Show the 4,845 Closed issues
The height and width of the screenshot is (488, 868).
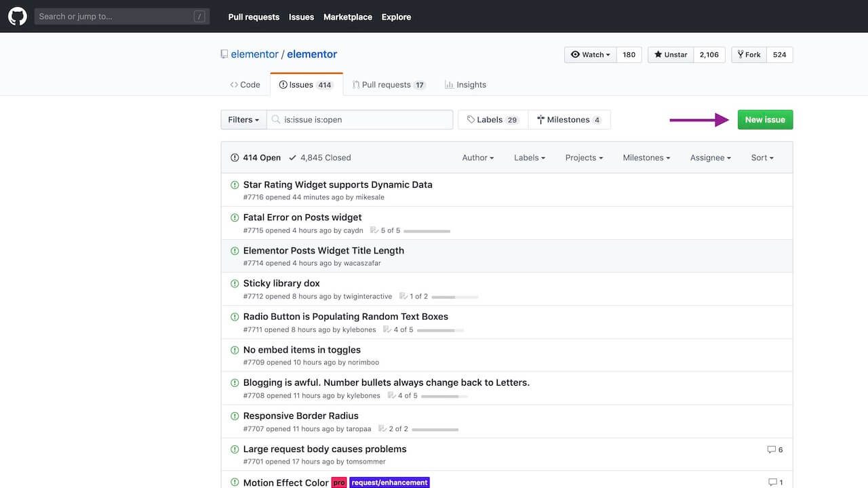click(x=320, y=157)
